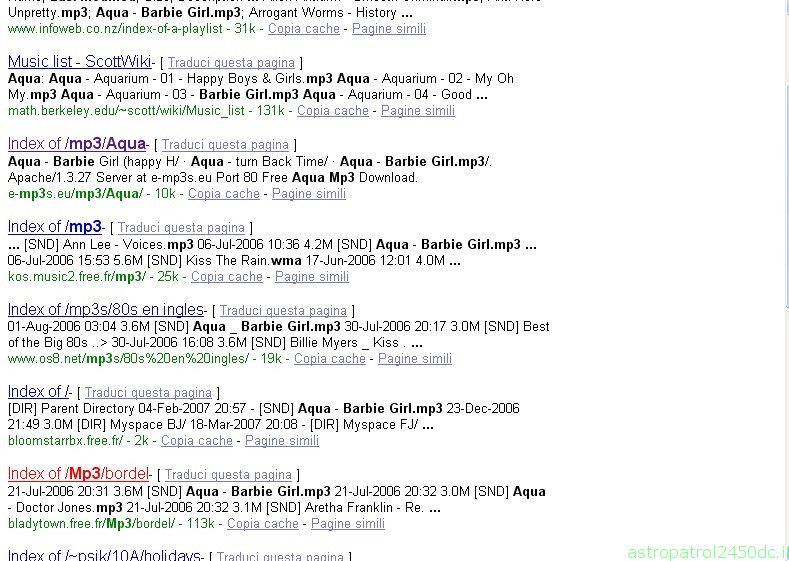Open 'Copia cache' for kos.music2.free.fr result
The width and height of the screenshot is (789, 561).
[227, 277]
